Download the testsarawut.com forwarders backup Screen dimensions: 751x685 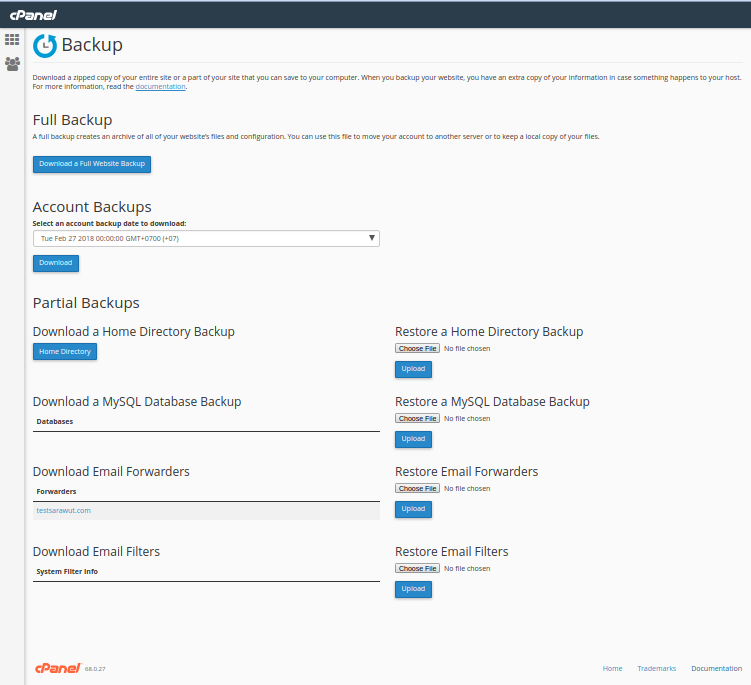pos(63,510)
